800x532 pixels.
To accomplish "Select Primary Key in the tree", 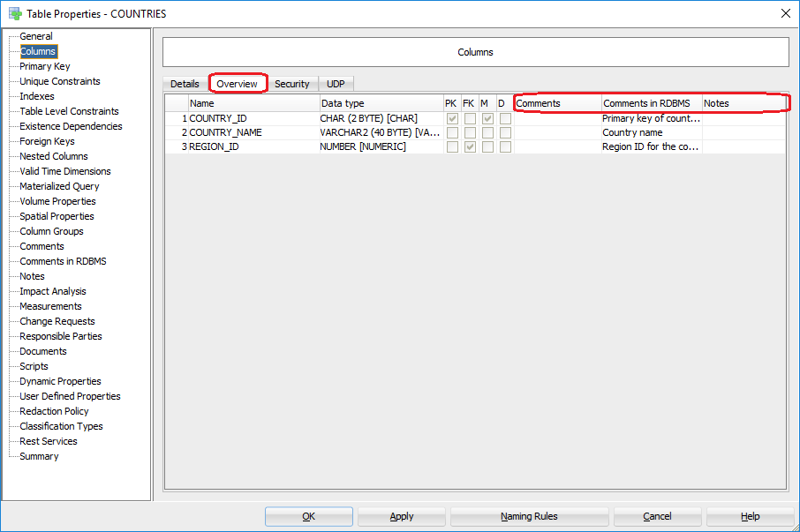I will click(x=45, y=66).
